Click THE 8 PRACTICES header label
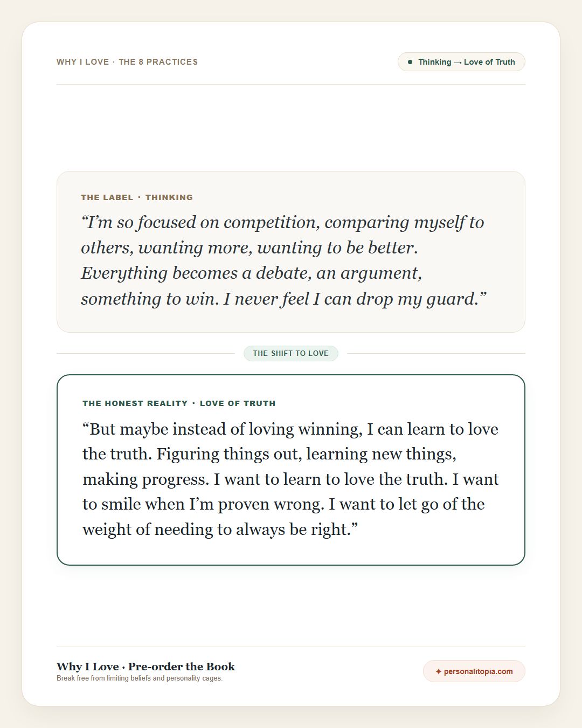The width and height of the screenshot is (582, 728). [x=158, y=62]
